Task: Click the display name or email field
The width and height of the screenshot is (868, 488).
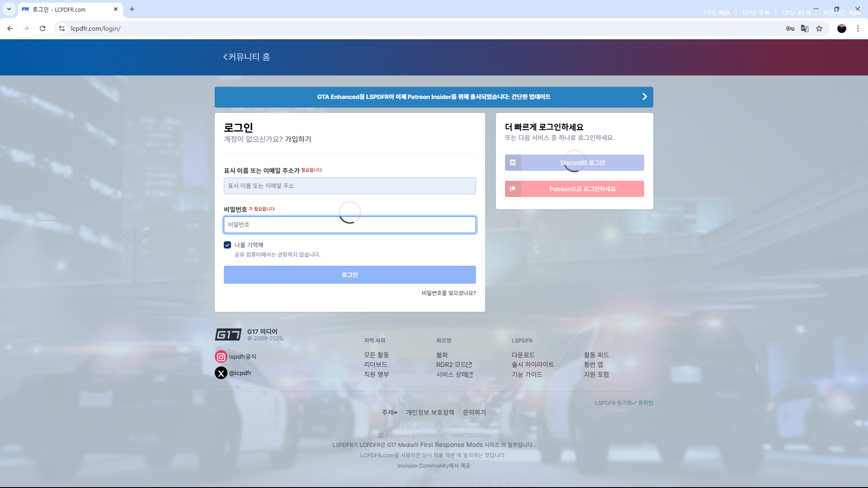Action: (x=349, y=186)
